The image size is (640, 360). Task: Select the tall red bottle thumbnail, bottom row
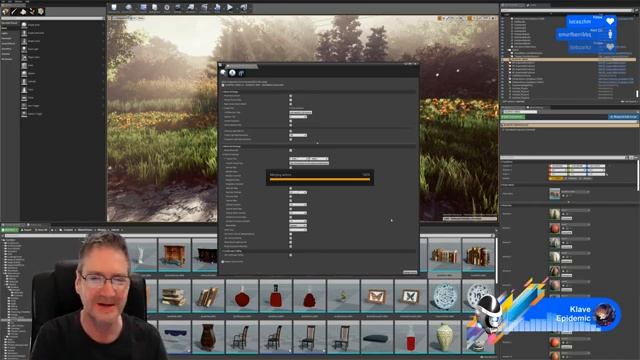point(411,337)
